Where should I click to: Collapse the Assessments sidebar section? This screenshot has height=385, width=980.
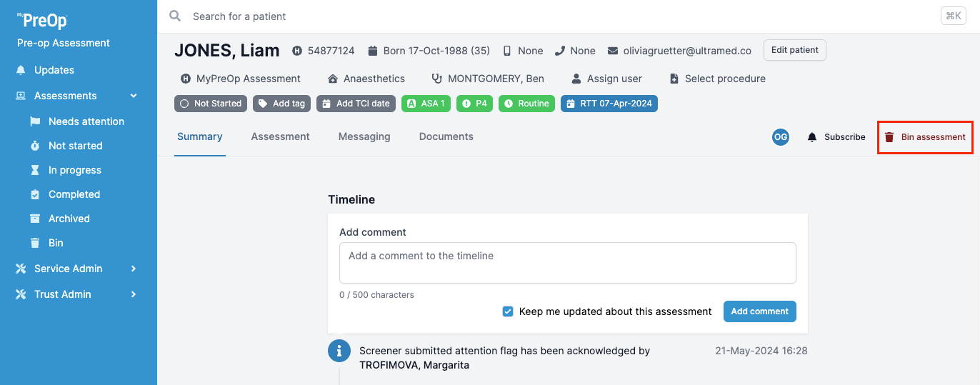click(x=134, y=96)
